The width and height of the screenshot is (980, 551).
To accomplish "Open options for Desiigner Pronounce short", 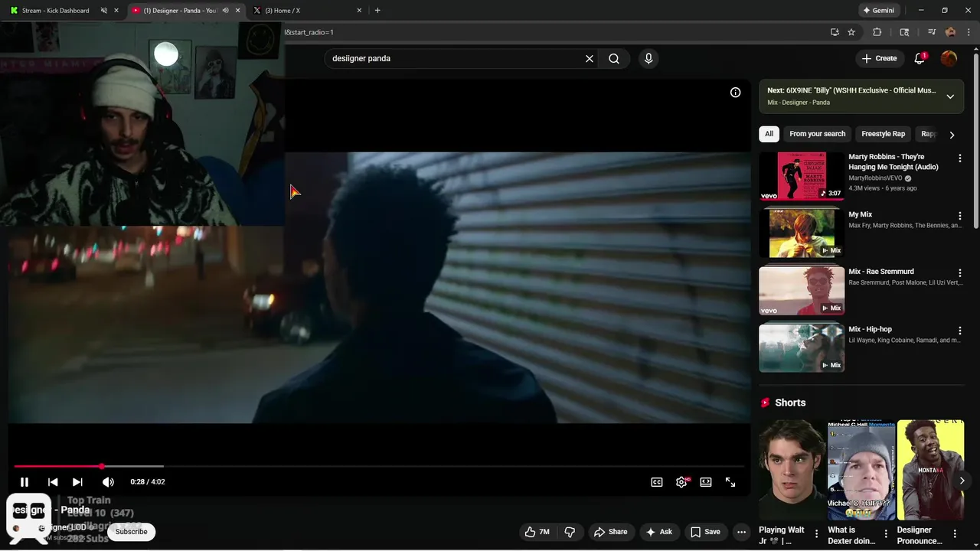I will coord(955,533).
